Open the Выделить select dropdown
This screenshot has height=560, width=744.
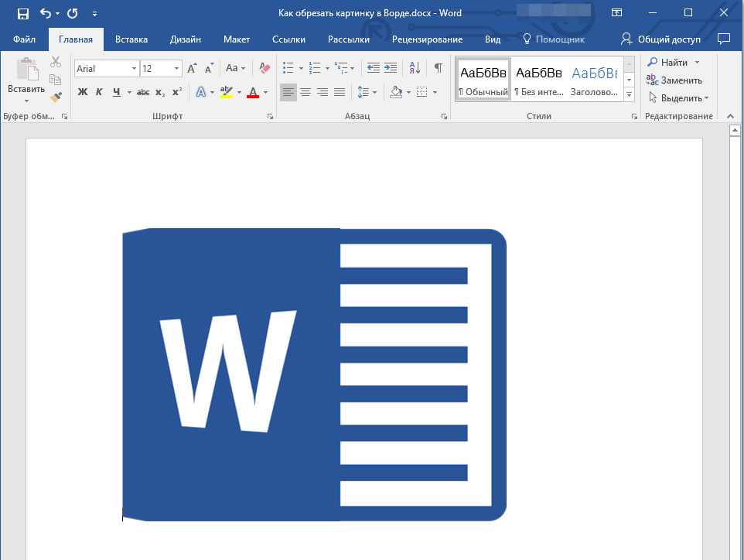678,98
